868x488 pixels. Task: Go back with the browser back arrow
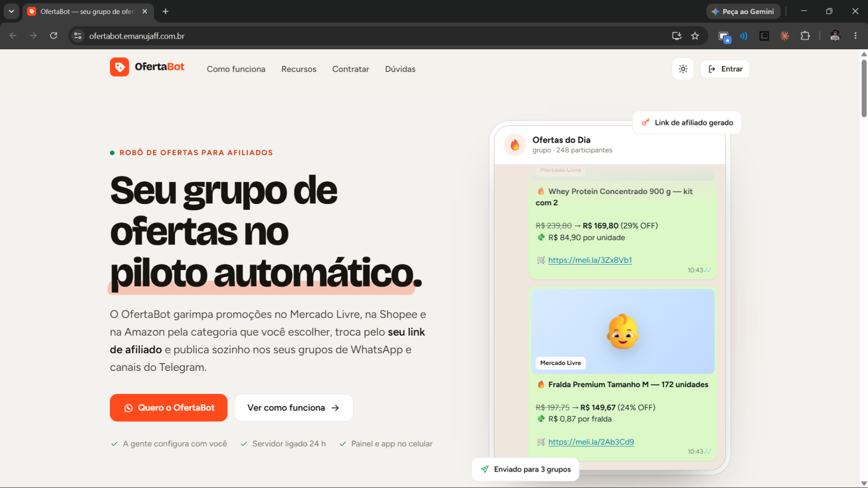click(13, 36)
